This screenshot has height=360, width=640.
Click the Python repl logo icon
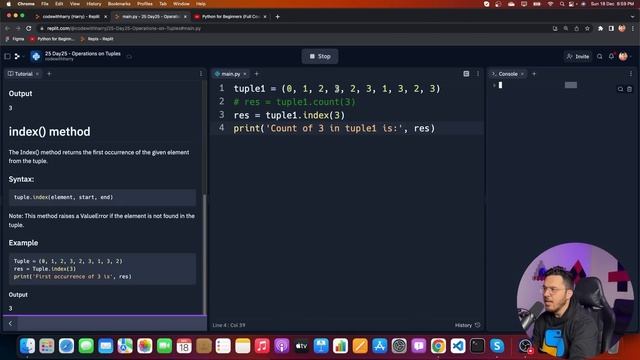click(x=36, y=56)
